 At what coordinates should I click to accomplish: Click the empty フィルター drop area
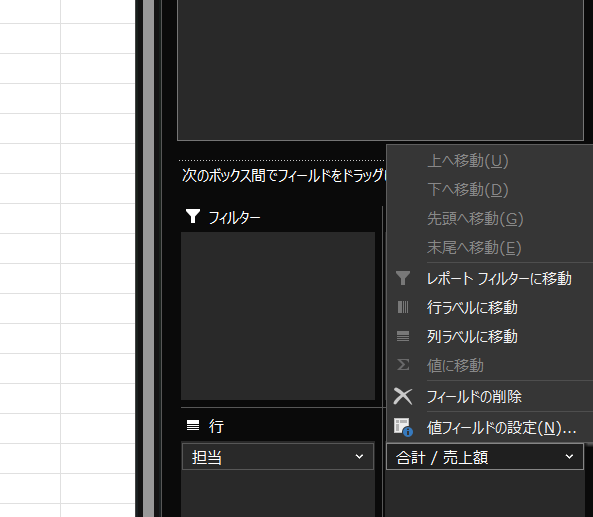(x=278, y=316)
